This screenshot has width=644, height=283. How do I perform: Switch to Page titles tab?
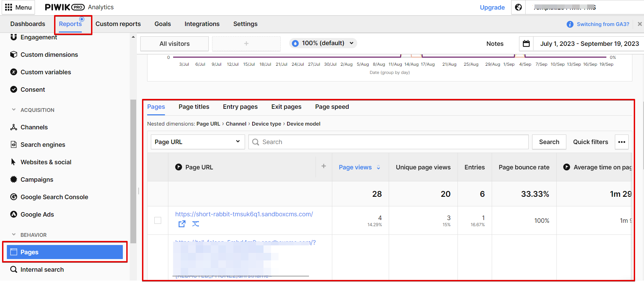194,107
